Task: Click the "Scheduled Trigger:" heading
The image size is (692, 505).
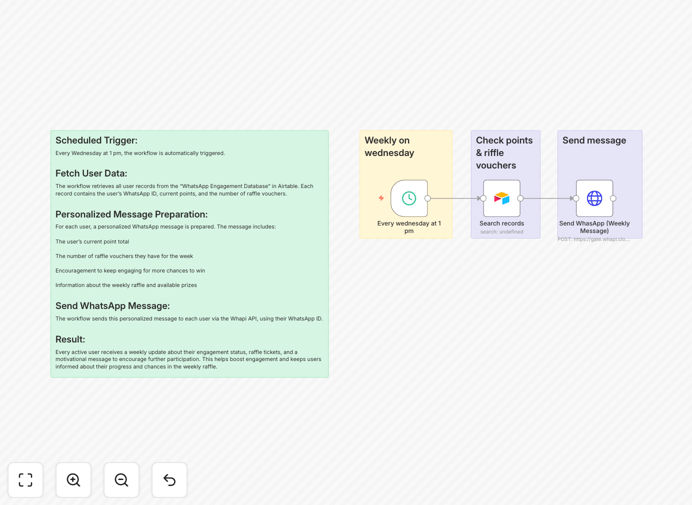Action: click(96, 140)
